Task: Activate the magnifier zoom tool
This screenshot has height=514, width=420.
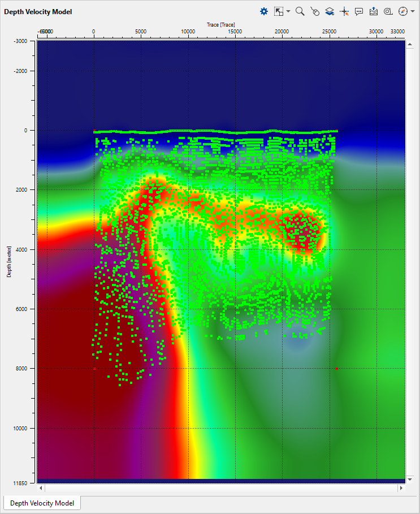Action: coord(300,11)
